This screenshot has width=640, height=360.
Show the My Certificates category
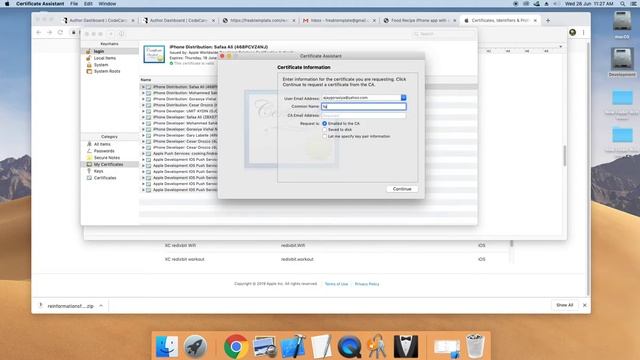point(110,164)
